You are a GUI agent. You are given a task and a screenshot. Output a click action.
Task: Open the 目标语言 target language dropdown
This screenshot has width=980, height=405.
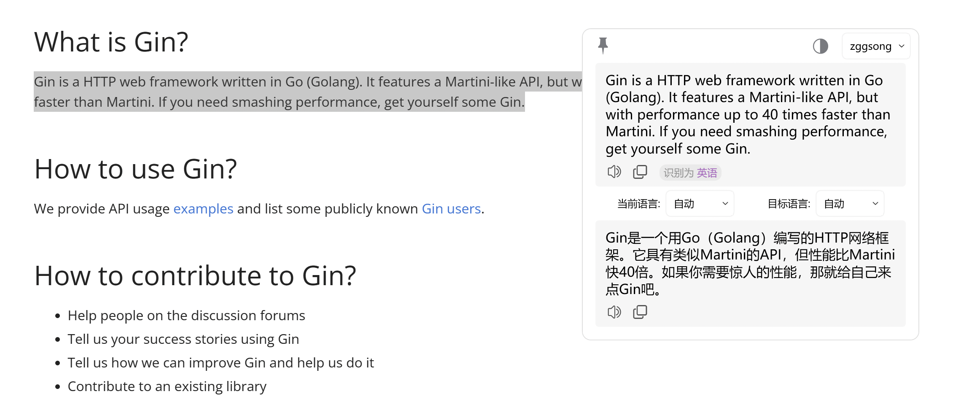pyautogui.click(x=850, y=204)
